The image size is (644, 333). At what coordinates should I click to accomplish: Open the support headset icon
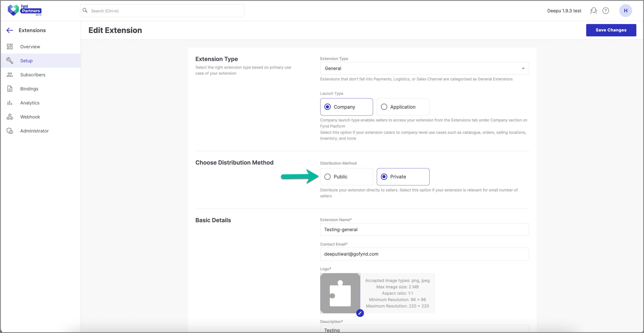[x=593, y=11]
